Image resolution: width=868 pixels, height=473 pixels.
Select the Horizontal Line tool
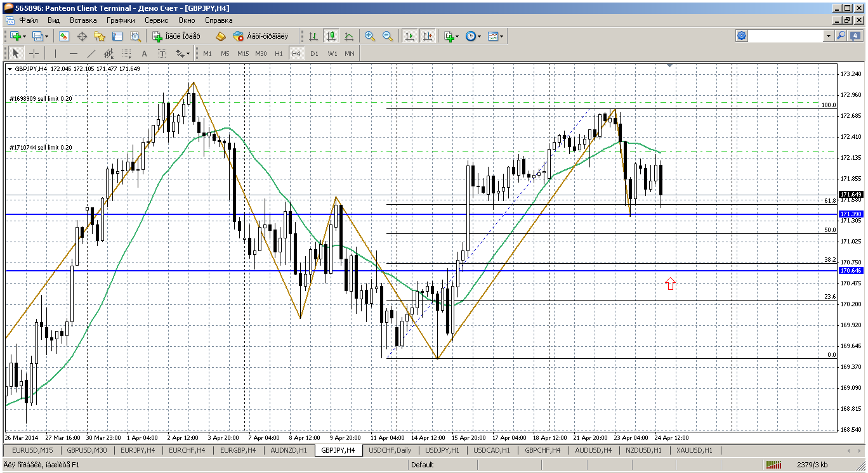tap(73, 53)
